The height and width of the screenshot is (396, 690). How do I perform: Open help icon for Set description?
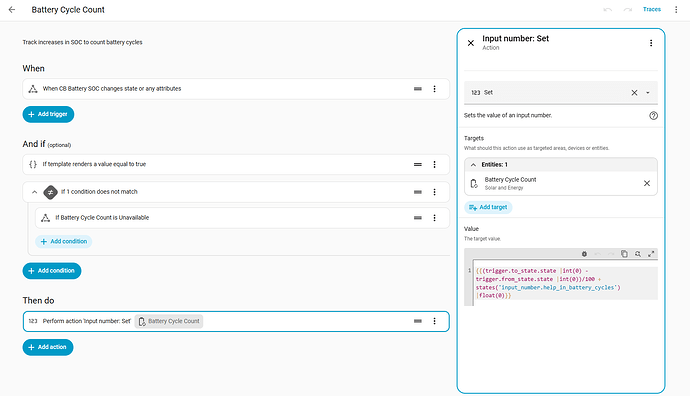[x=653, y=116]
